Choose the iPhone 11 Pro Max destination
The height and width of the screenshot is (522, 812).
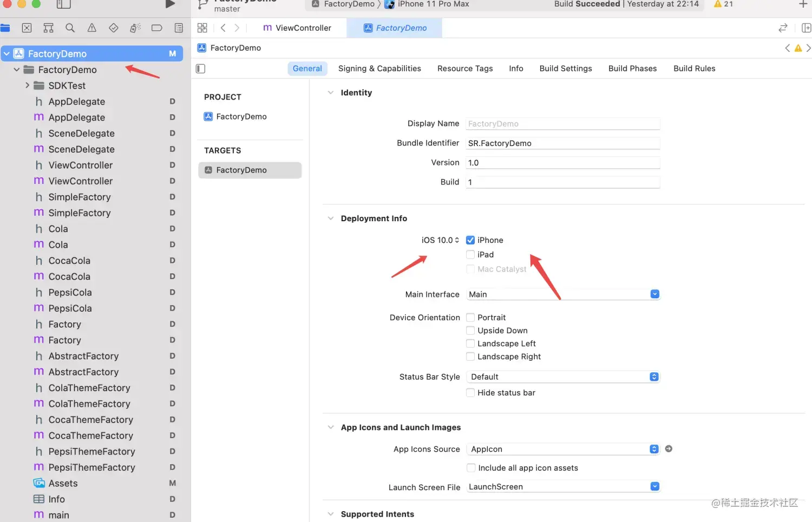[427, 4]
